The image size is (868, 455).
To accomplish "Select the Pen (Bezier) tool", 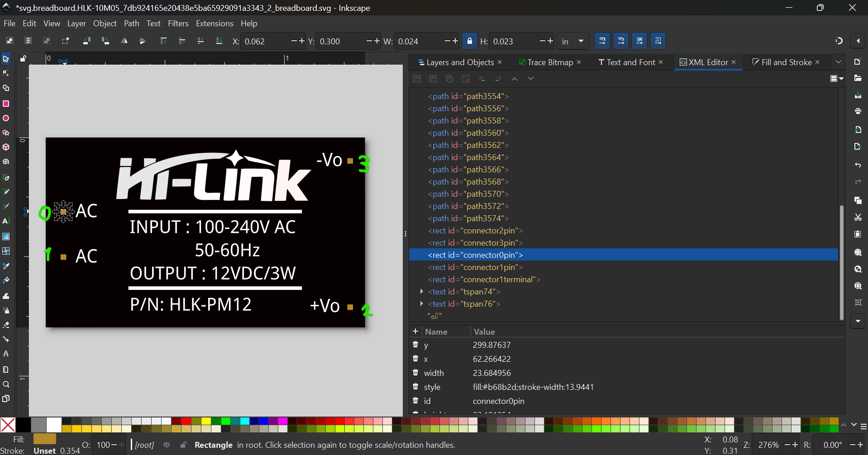I will (6, 177).
